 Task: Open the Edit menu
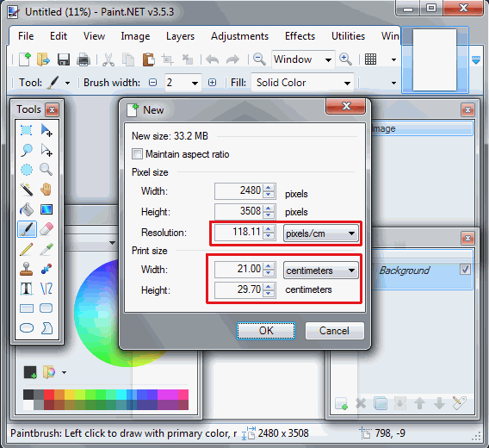[59, 36]
